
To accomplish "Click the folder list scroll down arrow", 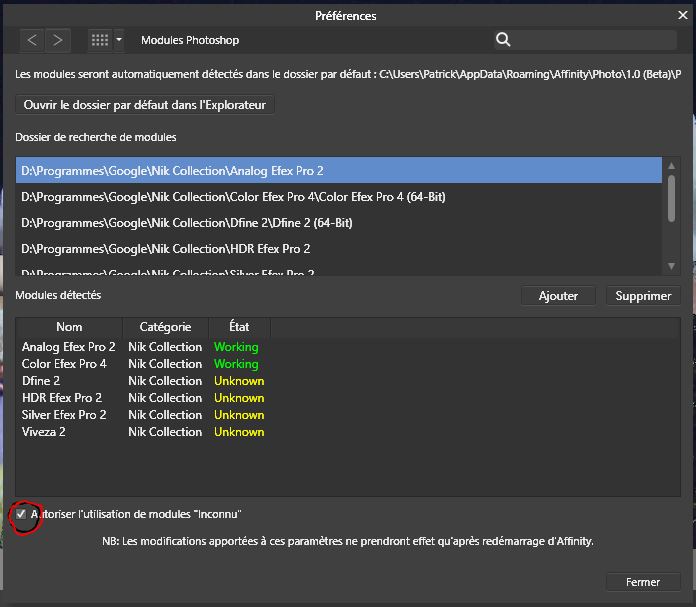I will coord(672,266).
